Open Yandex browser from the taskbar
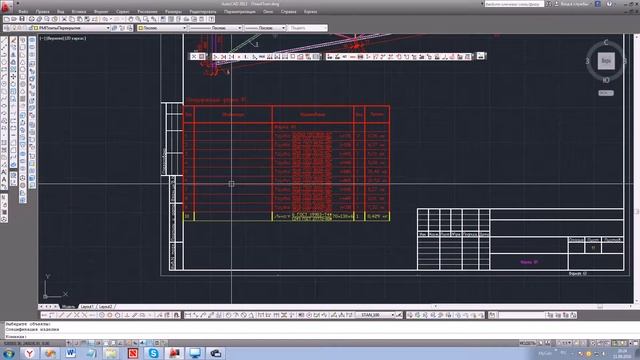Viewport: 640px width, 360px height. [29, 353]
